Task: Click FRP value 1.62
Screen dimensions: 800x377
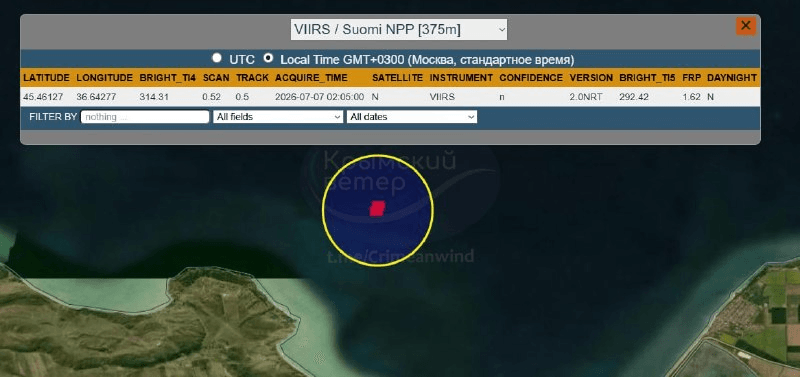Action: point(691,96)
